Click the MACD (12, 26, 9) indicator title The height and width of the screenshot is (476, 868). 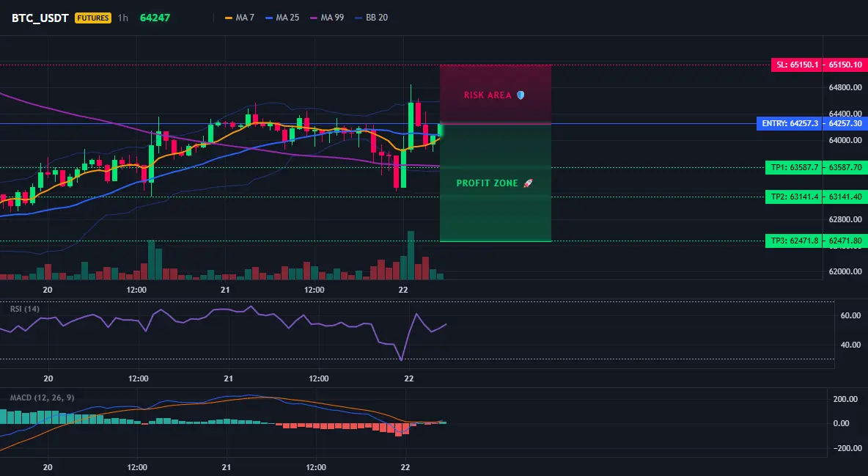42,398
